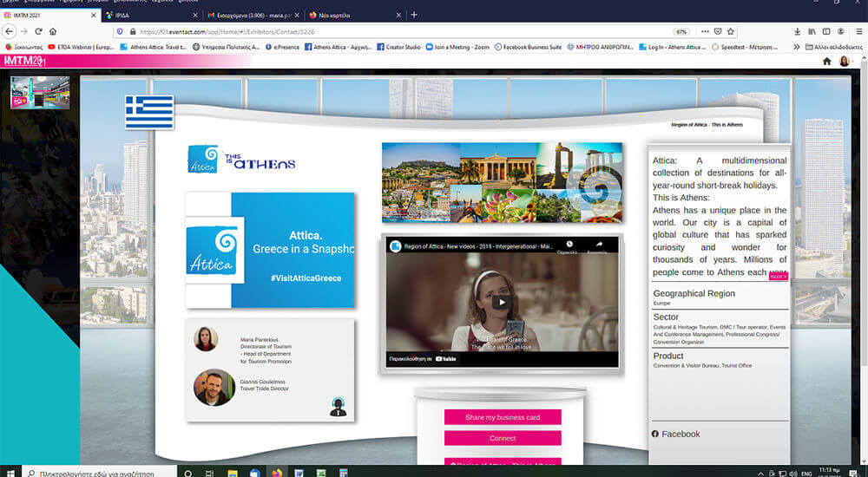
Task: Click the pink Connect button
Action: [503, 438]
